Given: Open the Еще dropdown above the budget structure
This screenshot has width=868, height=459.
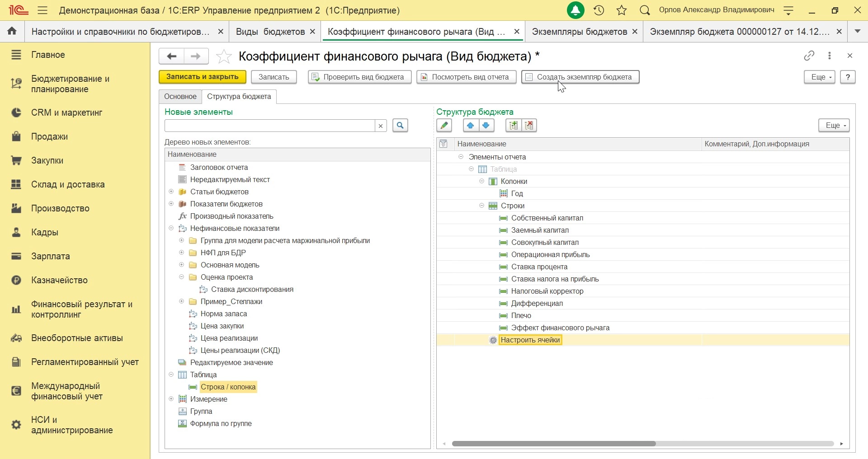Looking at the screenshot, I should 834,126.
